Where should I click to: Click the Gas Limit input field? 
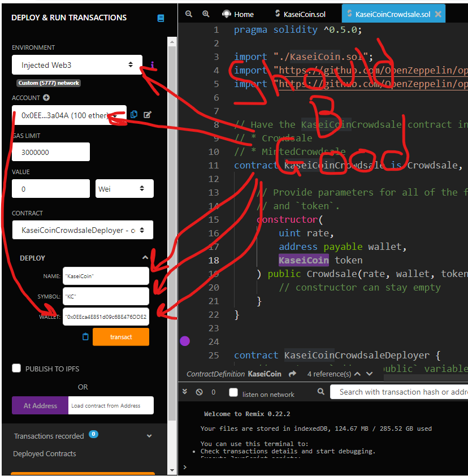[x=51, y=152]
